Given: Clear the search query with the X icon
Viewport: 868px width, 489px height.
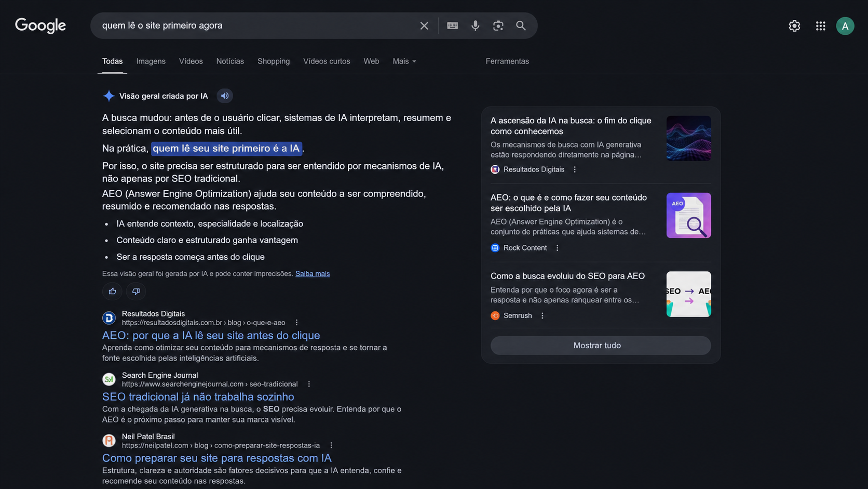Looking at the screenshot, I should (424, 25).
